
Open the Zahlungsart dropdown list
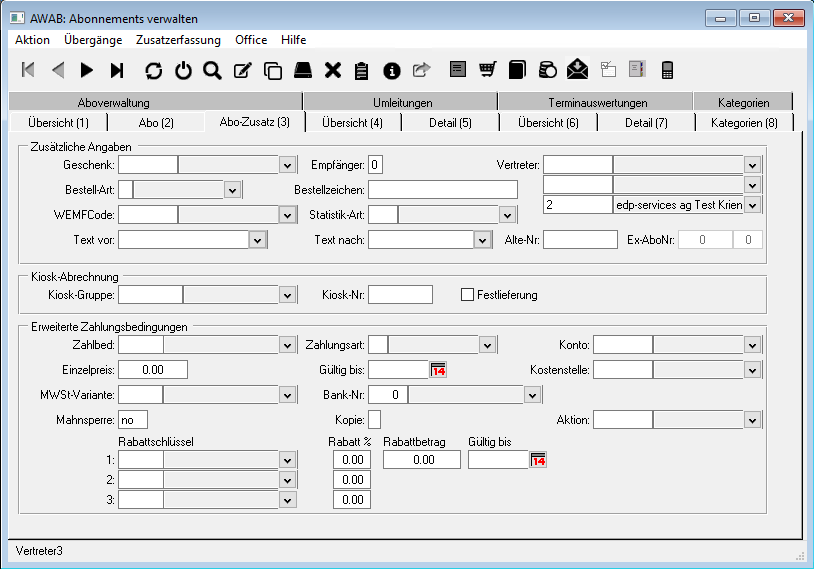(487, 345)
